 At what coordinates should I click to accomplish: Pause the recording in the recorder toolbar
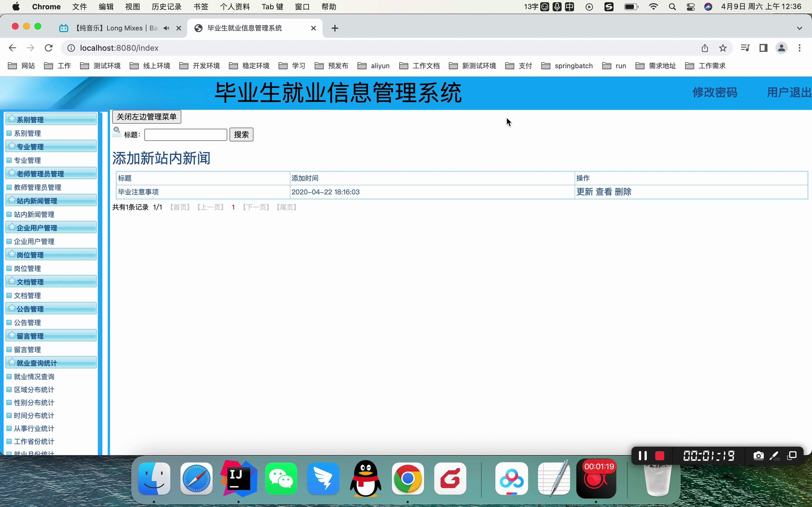[643, 456]
